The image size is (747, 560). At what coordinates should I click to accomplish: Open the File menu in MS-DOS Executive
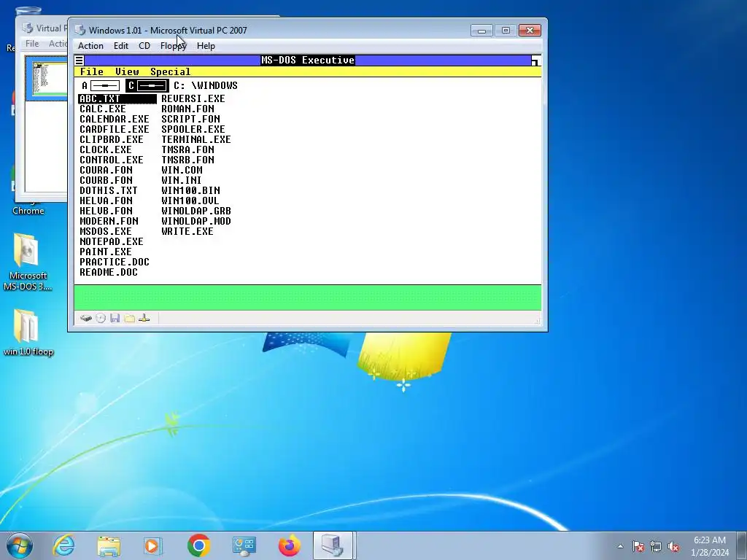point(91,72)
